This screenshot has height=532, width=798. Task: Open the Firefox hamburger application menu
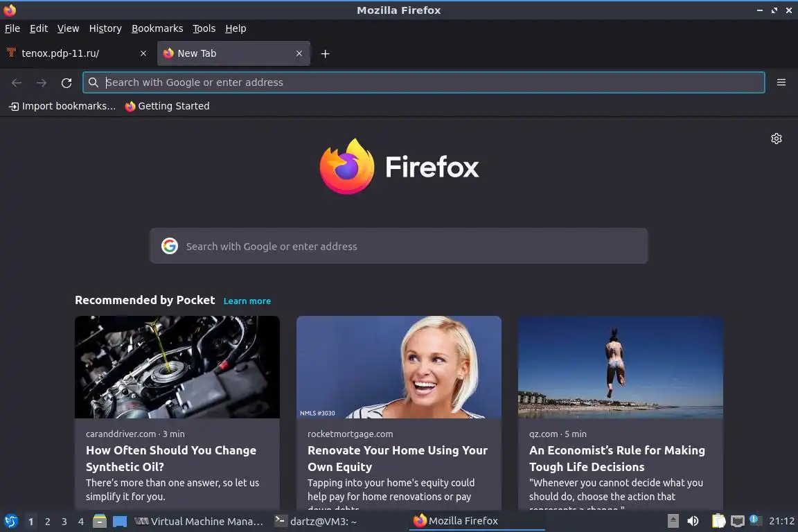(781, 82)
